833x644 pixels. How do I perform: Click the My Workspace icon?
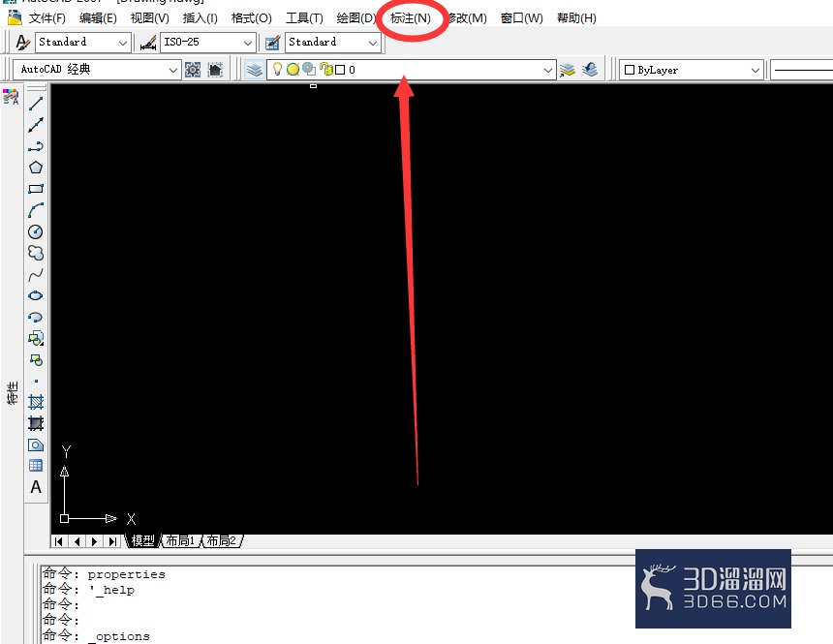point(215,70)
